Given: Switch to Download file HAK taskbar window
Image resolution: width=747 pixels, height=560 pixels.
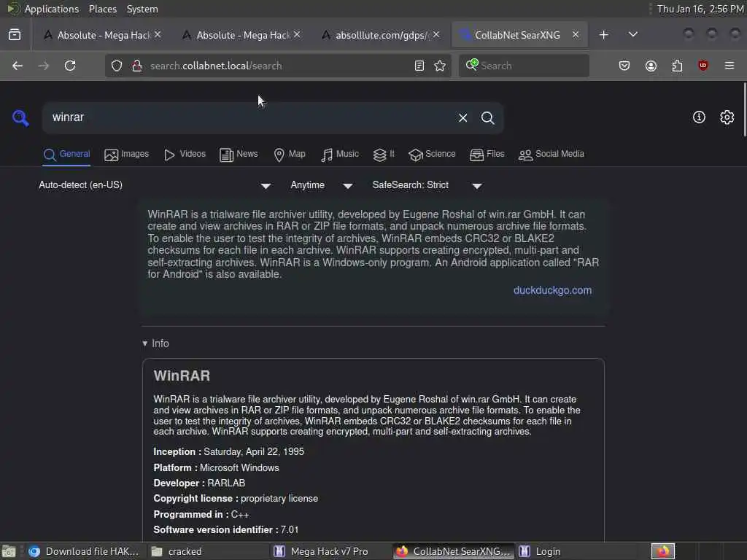Looking at the screenshot, I should click(84, 551).
